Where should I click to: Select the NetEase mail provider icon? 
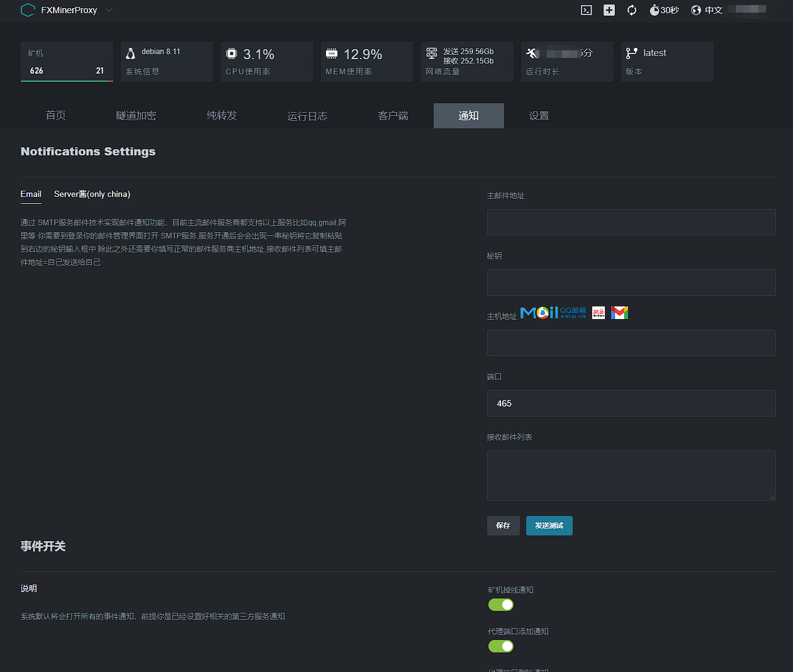tap(599, 313)
